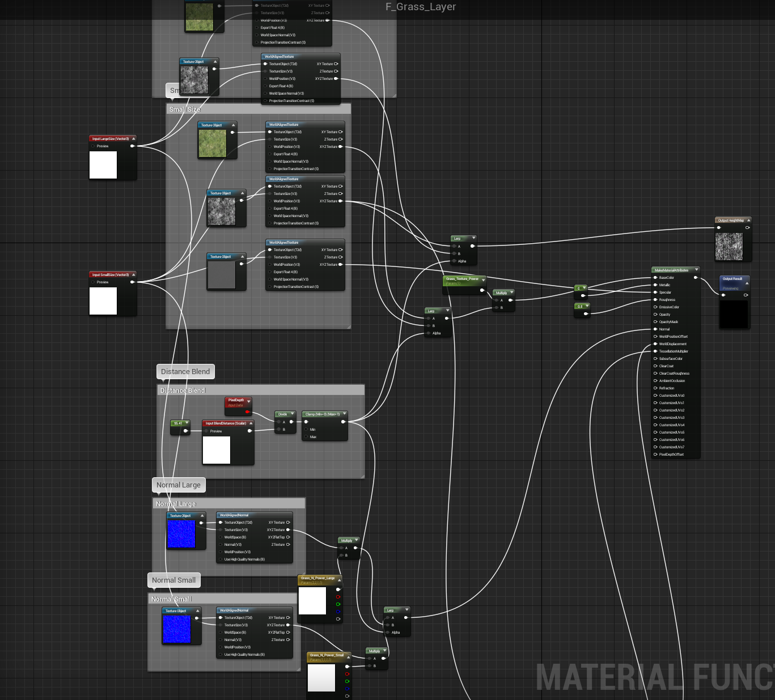Click the Distance Blend comment bubble

point(185,372)
